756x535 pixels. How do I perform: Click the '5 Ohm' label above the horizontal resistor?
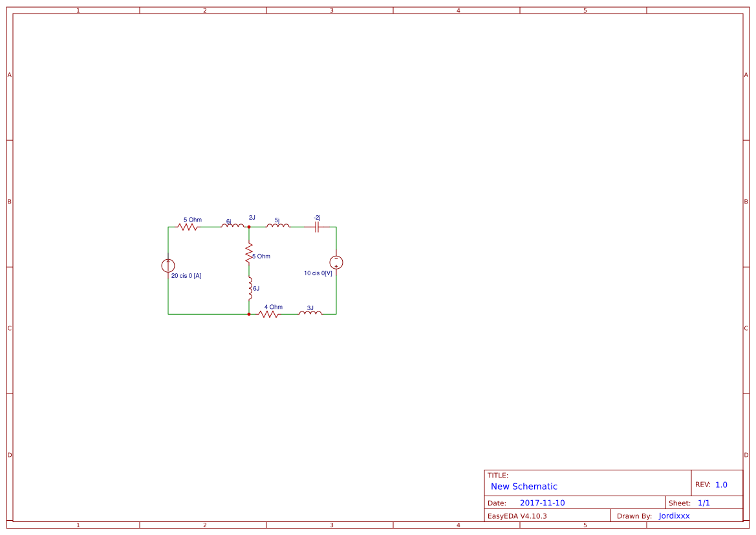click(x=192, y=220)
